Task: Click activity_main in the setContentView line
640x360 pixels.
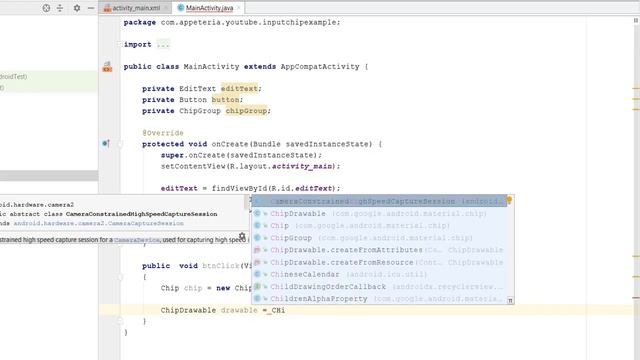Action: click(302, 166)
